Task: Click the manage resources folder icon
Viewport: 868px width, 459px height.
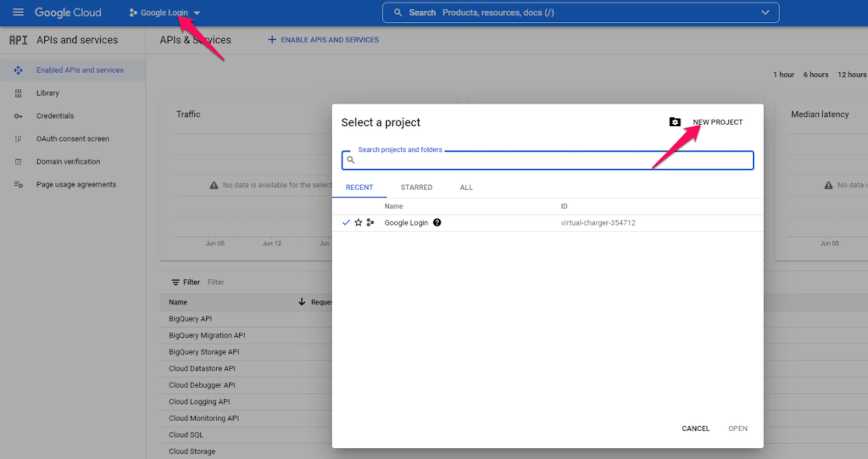Action: (x=675, y=122)
